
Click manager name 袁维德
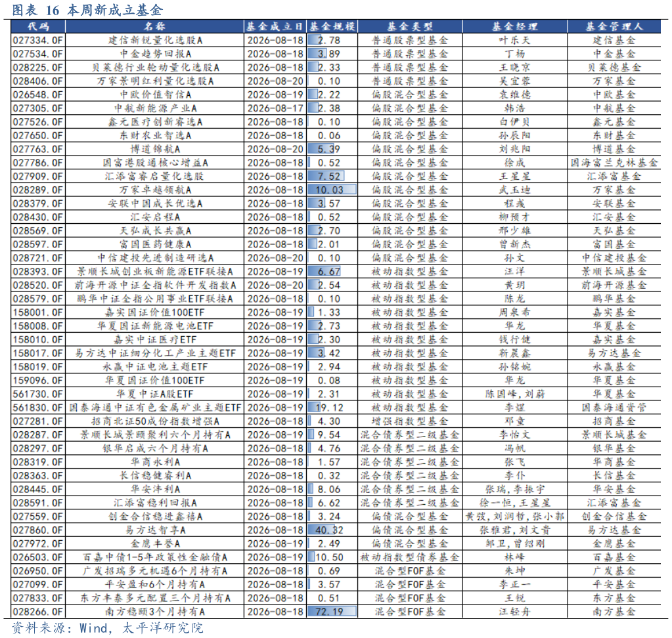click(x=515, y=95)
